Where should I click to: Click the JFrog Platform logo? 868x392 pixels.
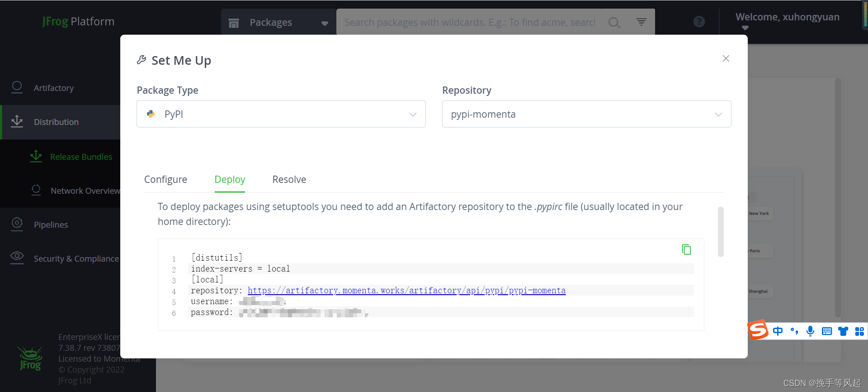coord(78,21)
